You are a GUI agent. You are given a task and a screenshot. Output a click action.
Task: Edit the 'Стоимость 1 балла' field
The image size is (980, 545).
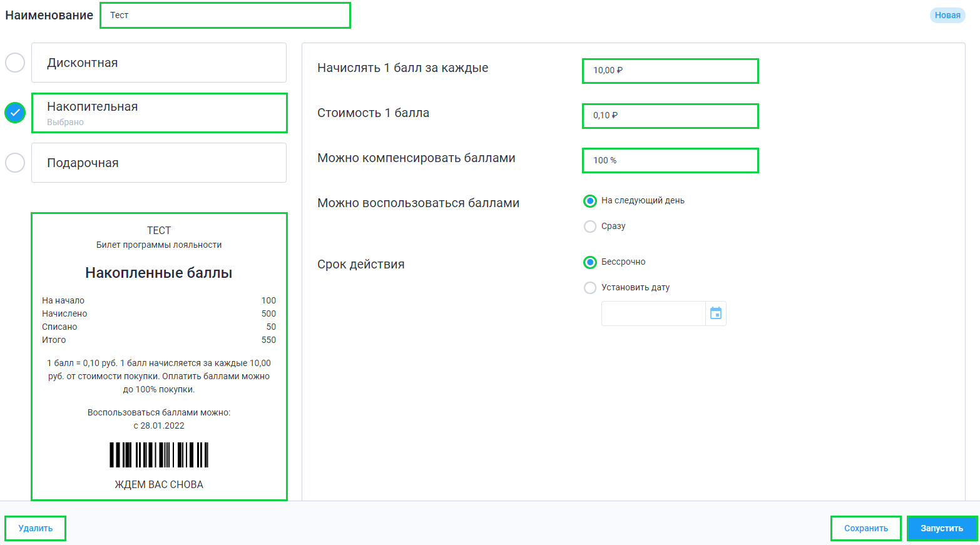(670, 116)
